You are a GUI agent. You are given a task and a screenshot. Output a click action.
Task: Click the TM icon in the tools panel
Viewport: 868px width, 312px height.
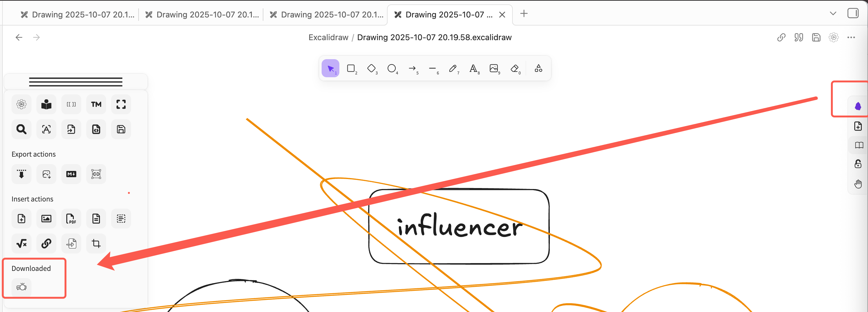(x=96, y=104)
